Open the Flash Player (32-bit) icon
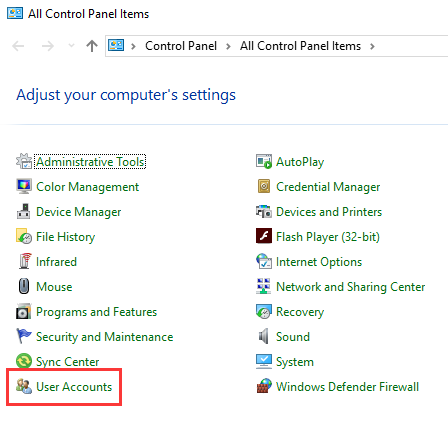Image resolution: width=448 pixels, height=423 pixels. (x=264, y=236)
